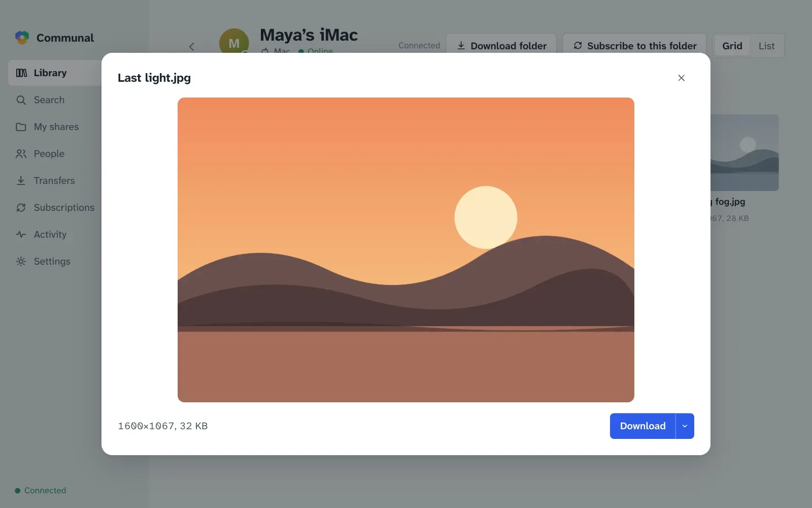The width and height of the screenshot is (812, 508).
Task: Click the Subscriptions sync icon
Action: 21,207
